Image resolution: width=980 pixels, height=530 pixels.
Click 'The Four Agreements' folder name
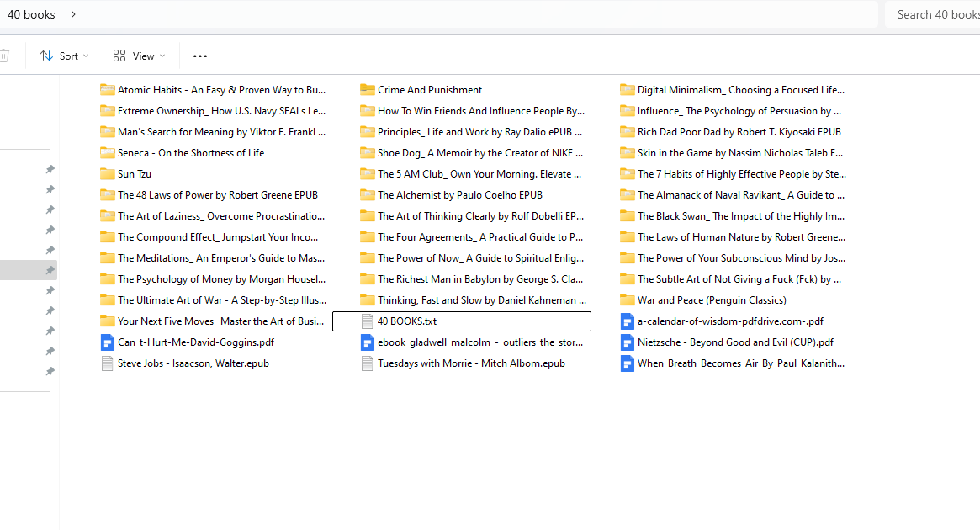(480, 237)
